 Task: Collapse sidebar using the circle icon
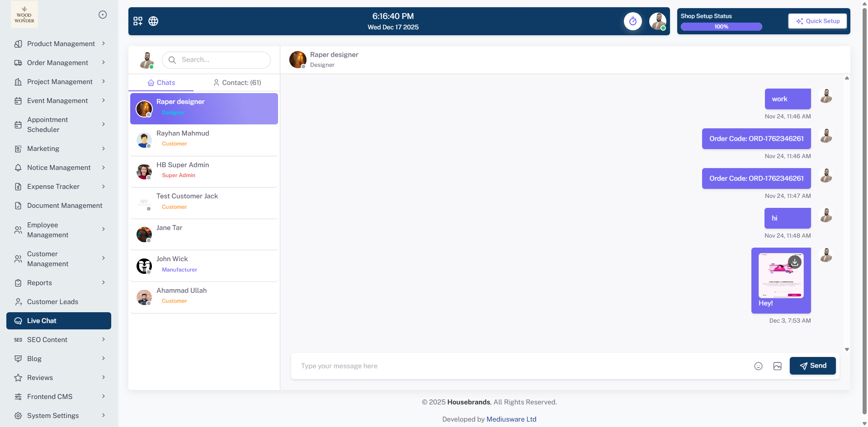(103, 14)
